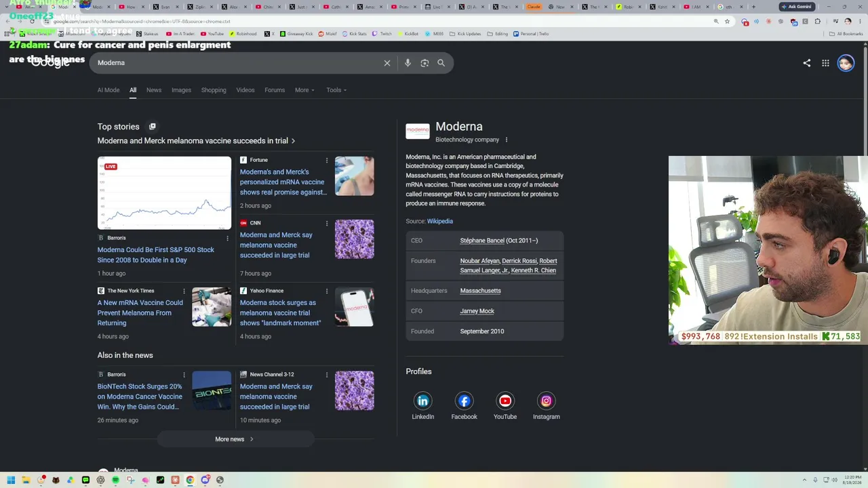Open the Massachusetts headquarters link
Screen dimensions: 868x488
480,291
